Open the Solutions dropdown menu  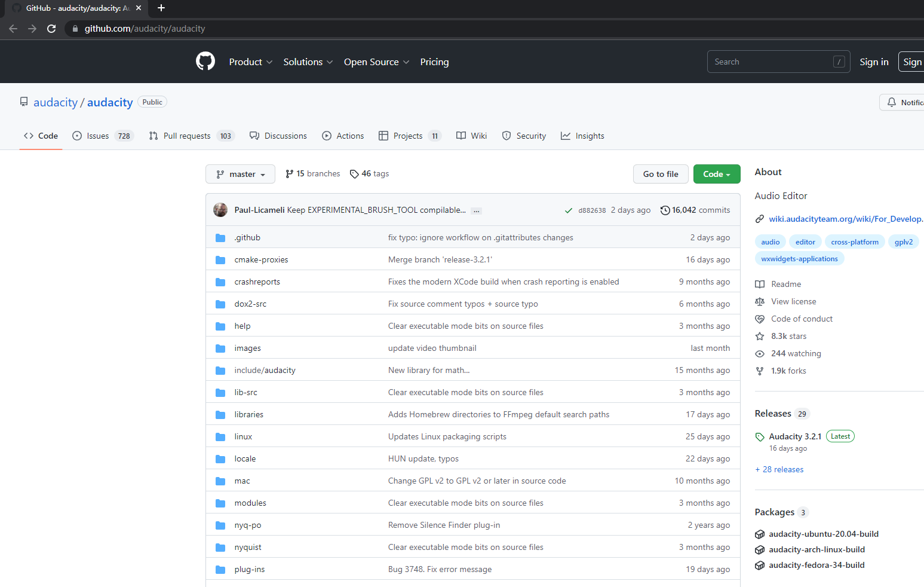click(x=308, y=62)
